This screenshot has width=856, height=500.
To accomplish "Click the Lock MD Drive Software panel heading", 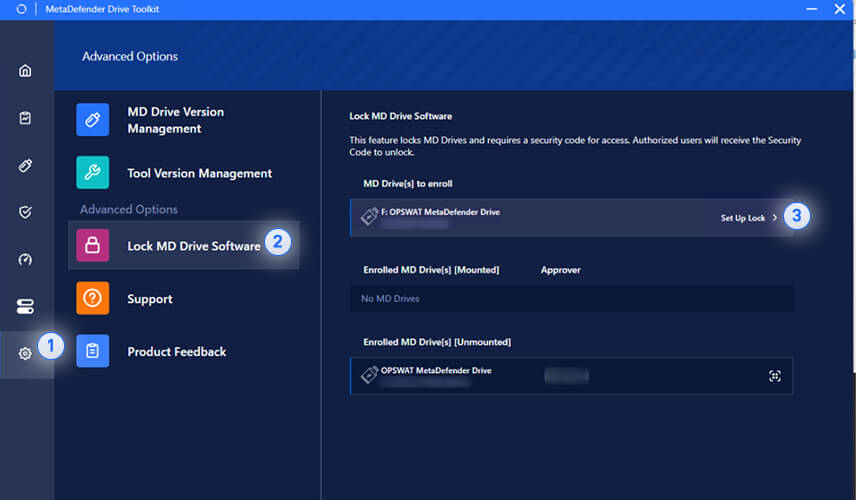I will coord(401,116).
